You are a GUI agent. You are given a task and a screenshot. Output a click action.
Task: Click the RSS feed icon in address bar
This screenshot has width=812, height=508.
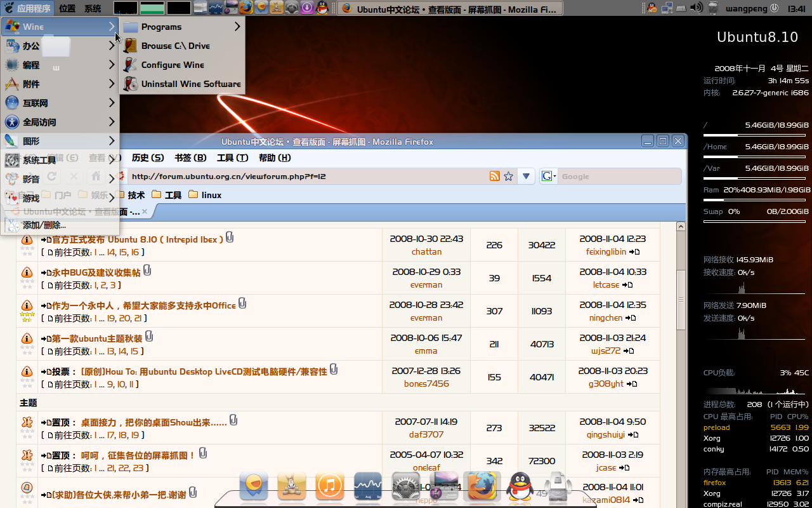pos(495,177)
